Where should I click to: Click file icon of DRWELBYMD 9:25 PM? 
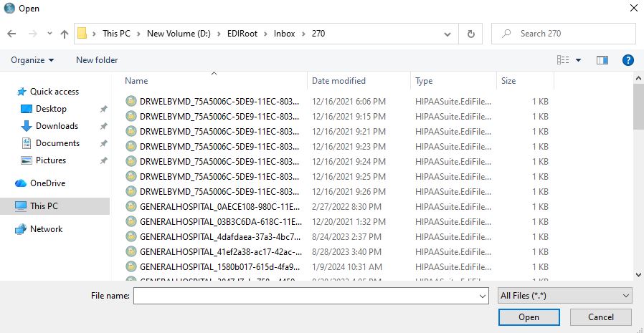pos(131,177)
